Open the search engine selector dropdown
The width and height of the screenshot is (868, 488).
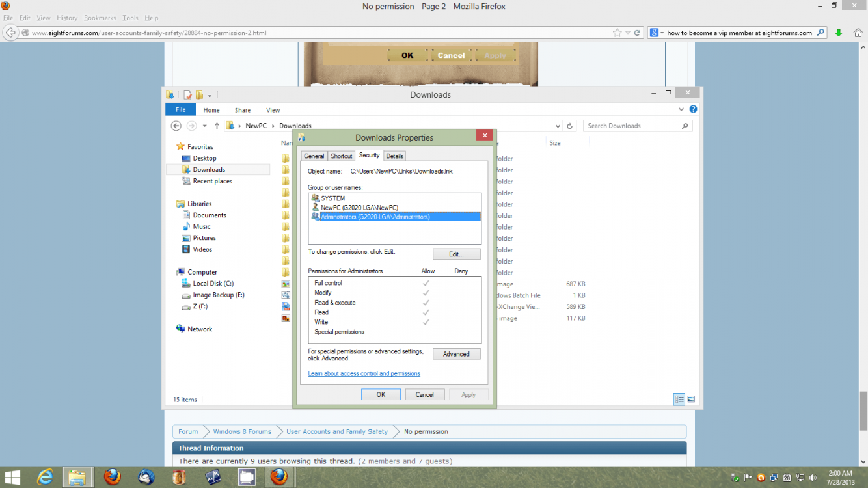[x=656, y=33]
